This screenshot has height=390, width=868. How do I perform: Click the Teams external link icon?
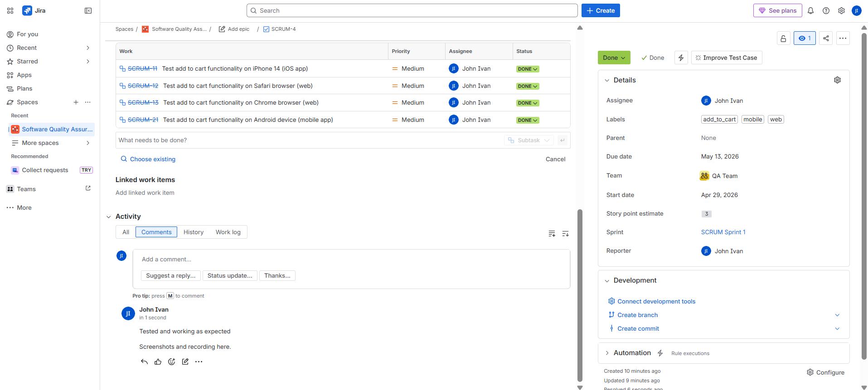click(88, 188)
